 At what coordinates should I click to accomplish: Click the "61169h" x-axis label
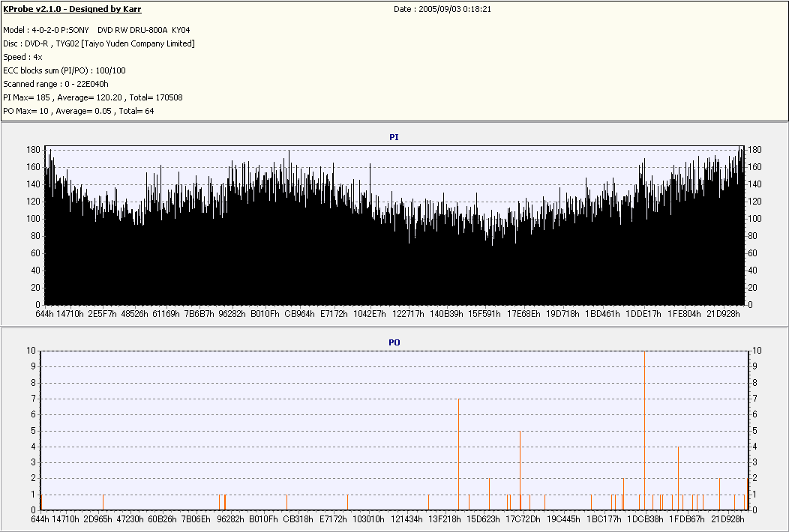click(x=166, y=314)
